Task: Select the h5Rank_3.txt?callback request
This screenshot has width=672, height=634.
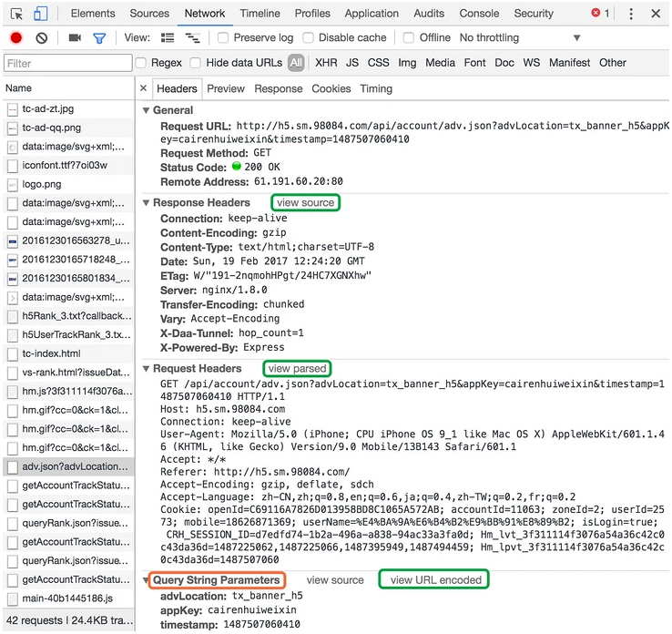Action: (x=68, y=316)
